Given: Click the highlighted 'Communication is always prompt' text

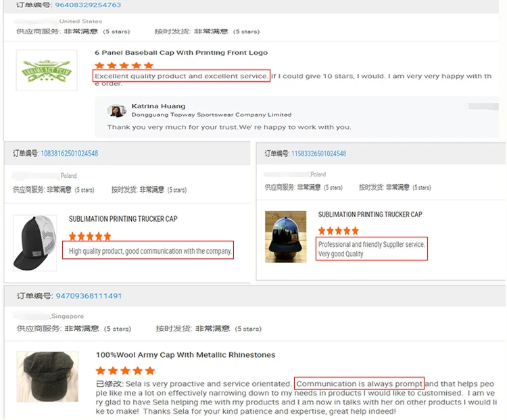Looking at the screenshot, I should 359,383.
